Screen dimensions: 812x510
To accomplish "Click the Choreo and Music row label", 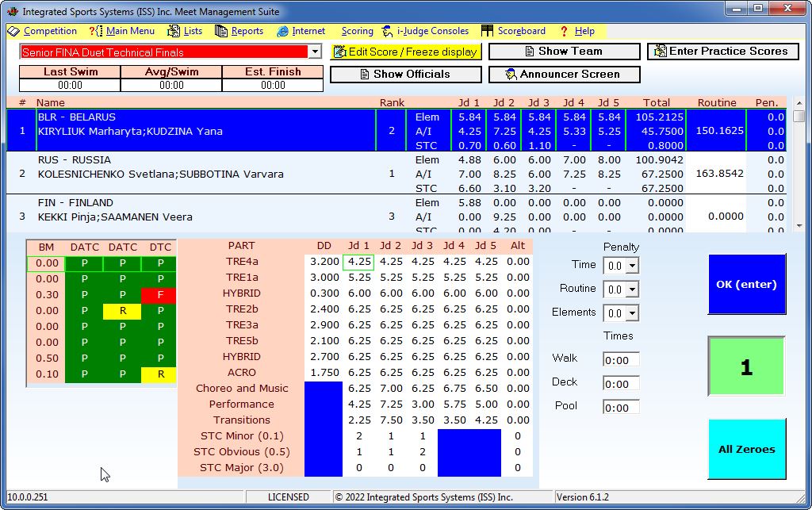I will click(242, 389).
